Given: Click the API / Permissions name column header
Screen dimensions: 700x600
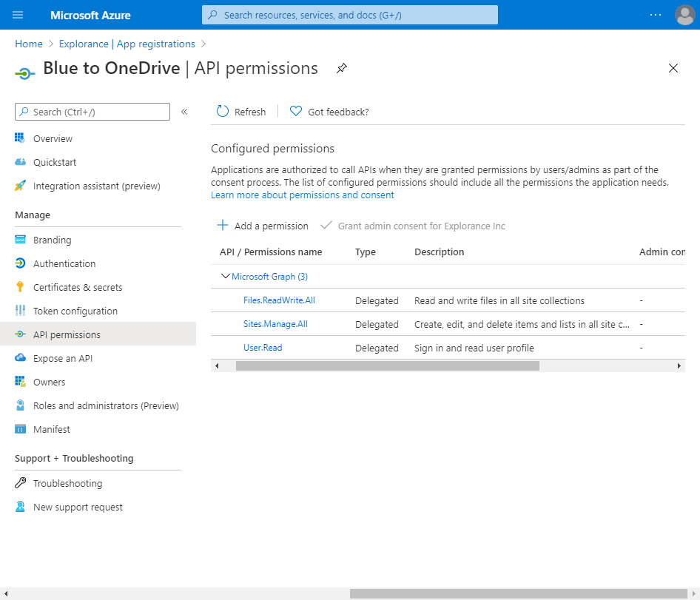Looking at the screenshot, I should [271, 252].
